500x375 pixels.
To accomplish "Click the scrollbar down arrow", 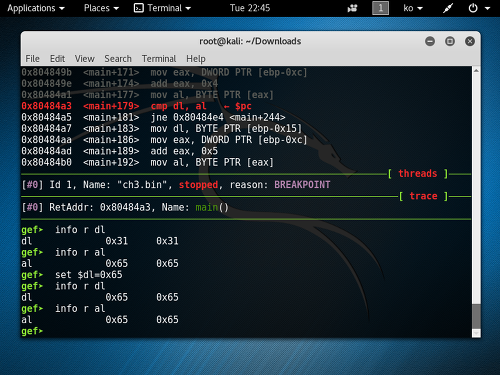I will tap(476, 333).
